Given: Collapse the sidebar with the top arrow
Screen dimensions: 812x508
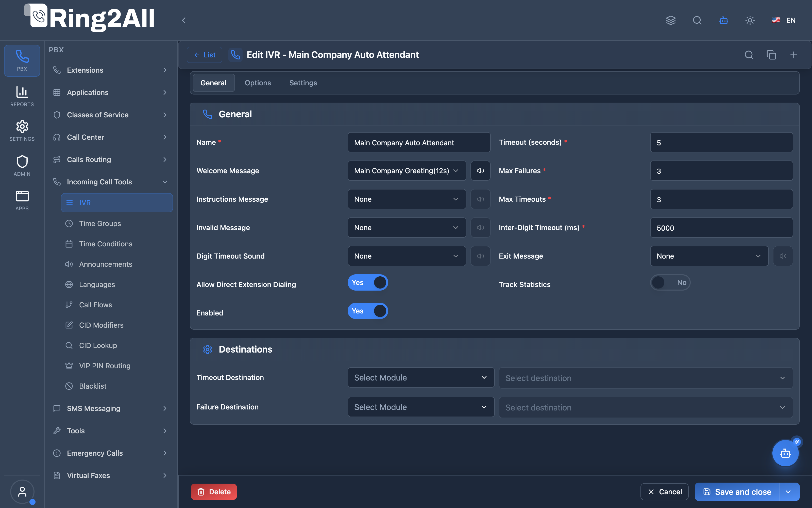Looking at the screenshot, I should [183, 20].
